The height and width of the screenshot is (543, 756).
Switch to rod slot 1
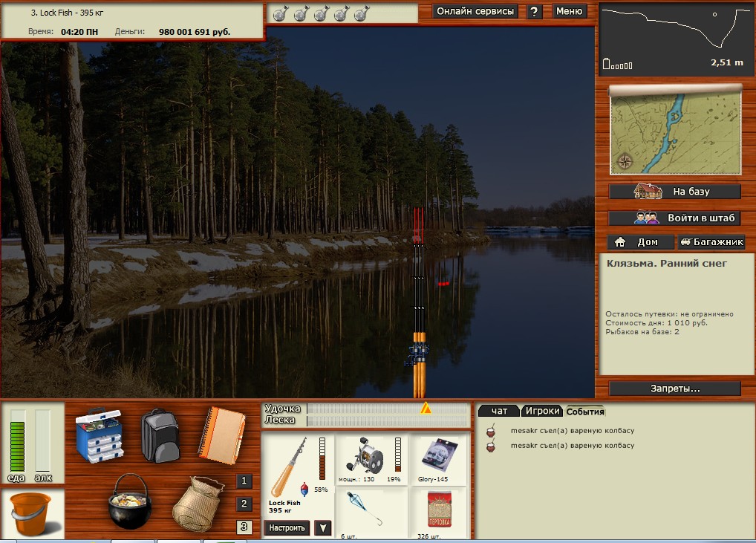(244, 481)
